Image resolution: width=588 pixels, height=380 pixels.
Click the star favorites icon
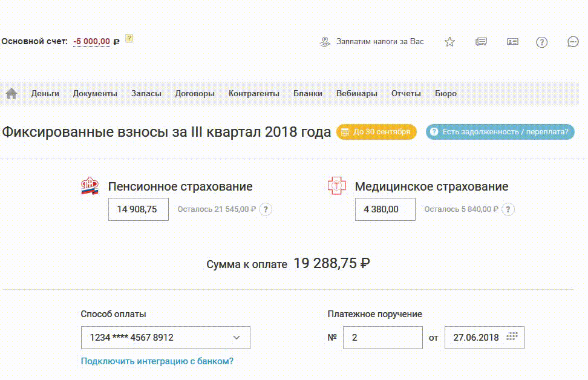coord(449,42)
